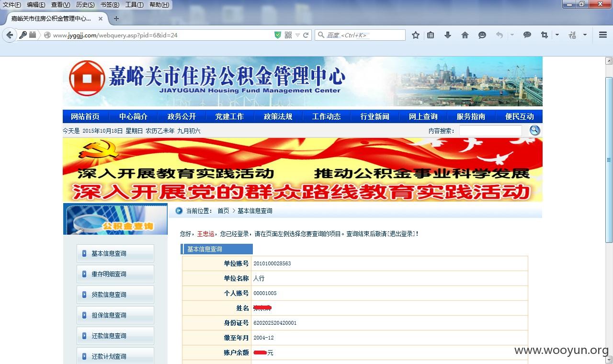Click the red house site logo
The height and width of the screenshot is (364, 613).
coord(87,78)
